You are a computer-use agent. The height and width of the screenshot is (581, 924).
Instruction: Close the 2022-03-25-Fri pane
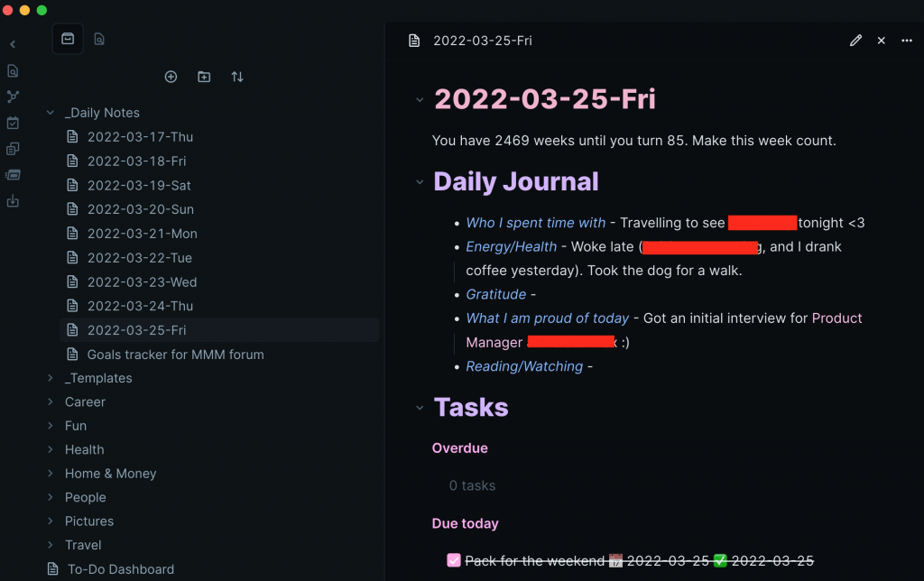(881, 40)
